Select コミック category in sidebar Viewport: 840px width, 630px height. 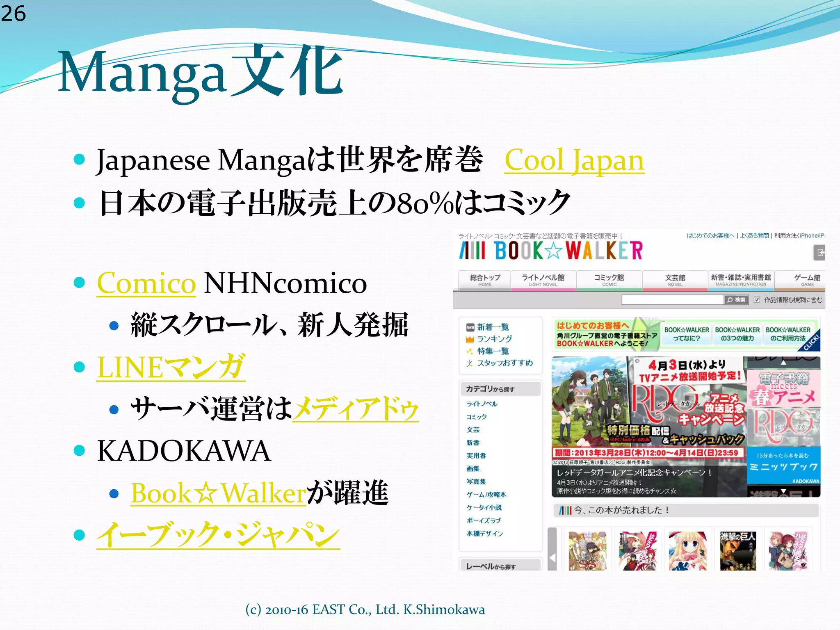point(477,417)
